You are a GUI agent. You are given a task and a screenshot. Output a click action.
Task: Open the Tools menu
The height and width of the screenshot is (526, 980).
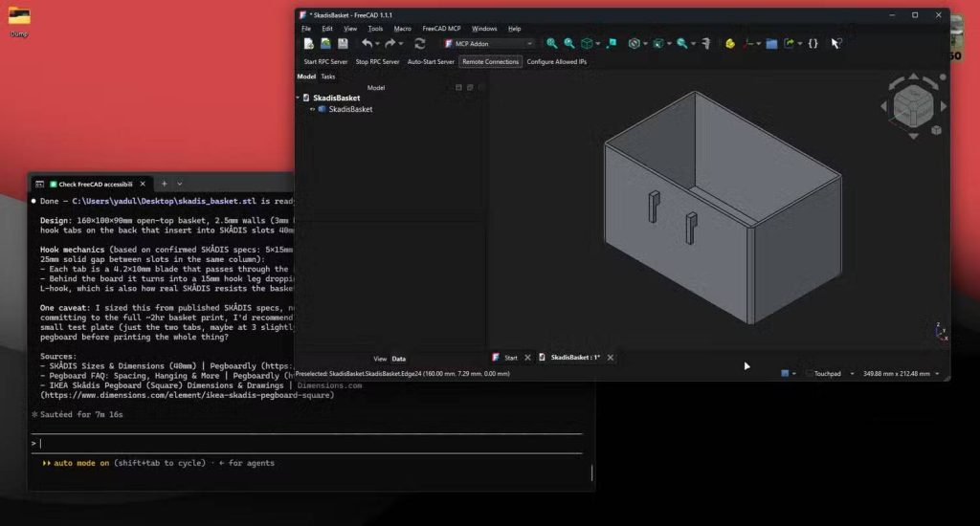375,29
